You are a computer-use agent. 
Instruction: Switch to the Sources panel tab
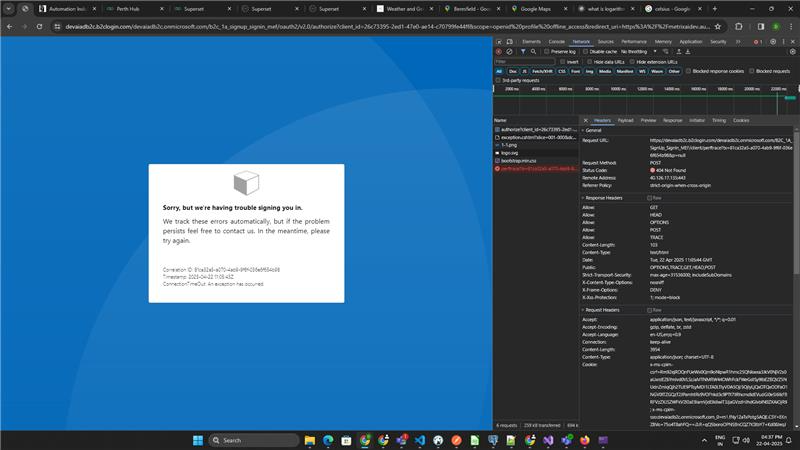606,42
